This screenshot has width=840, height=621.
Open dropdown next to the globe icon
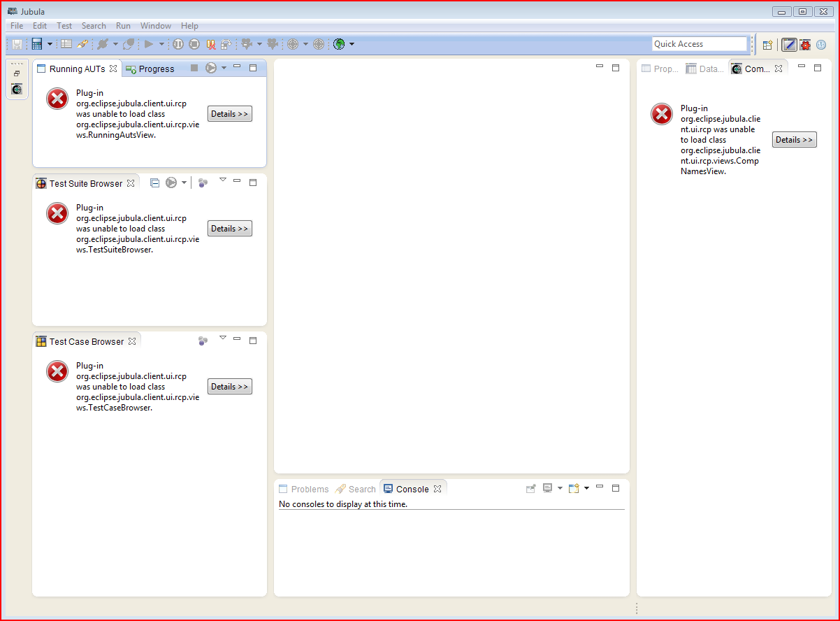coord(352,44)
